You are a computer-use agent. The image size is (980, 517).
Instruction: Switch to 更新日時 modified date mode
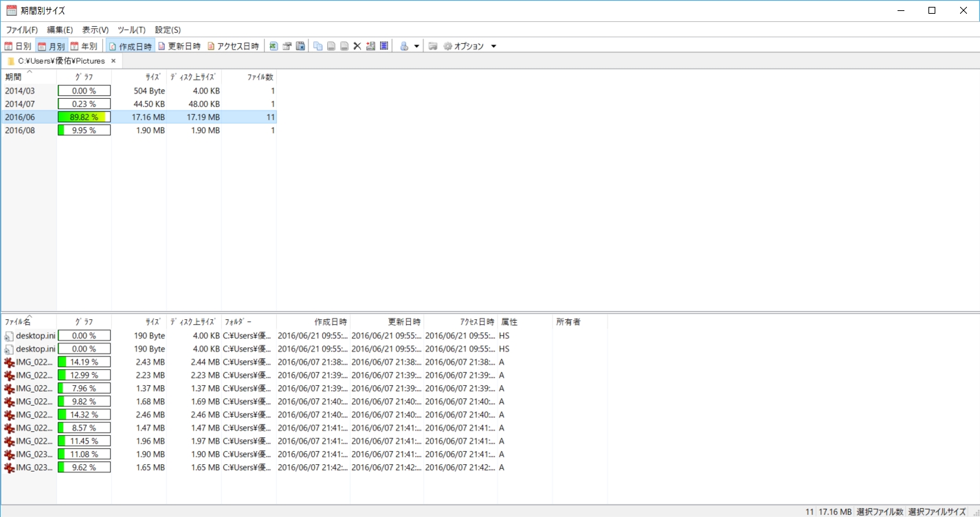coord(179,46)
